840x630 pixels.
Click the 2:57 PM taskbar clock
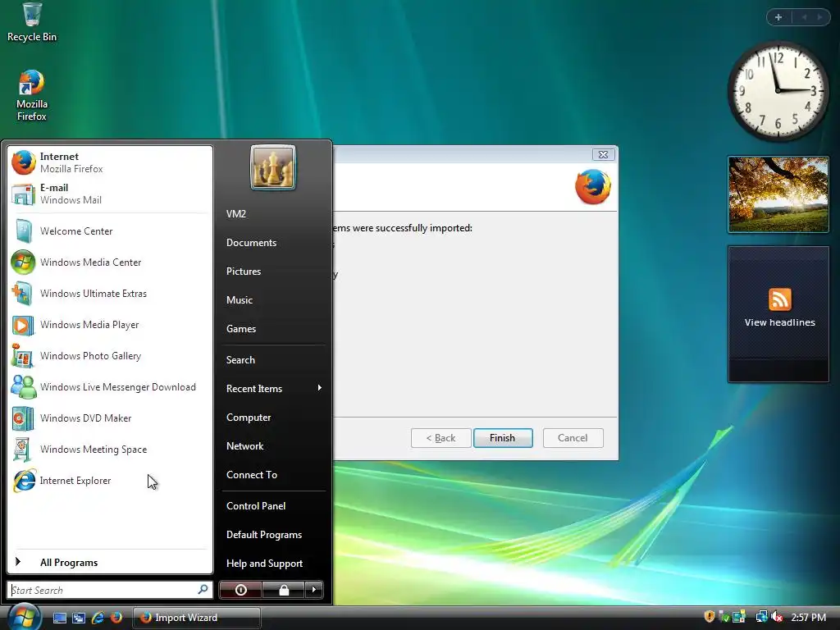[x=808, y=617]
